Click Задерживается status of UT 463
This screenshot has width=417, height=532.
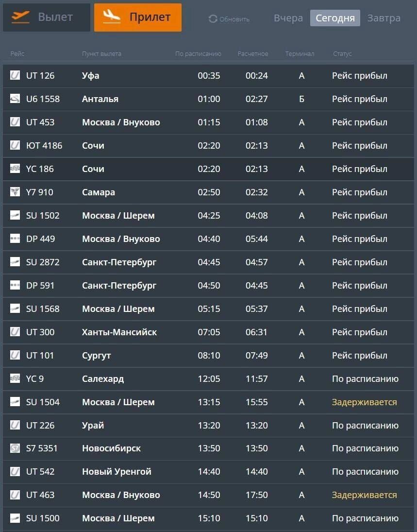coord(364,495)
